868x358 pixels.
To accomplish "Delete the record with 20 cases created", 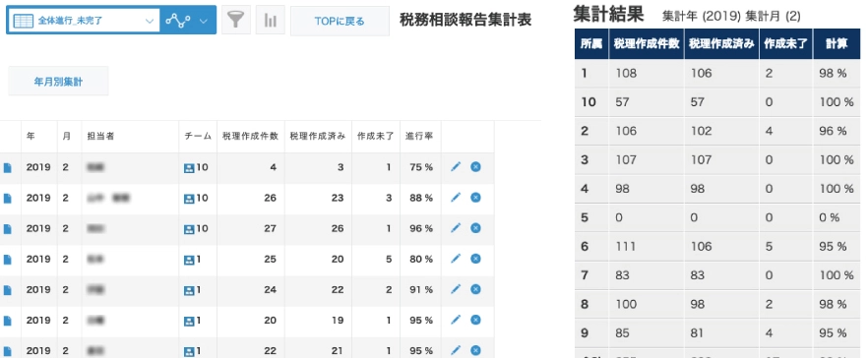I will pos(475,320).
